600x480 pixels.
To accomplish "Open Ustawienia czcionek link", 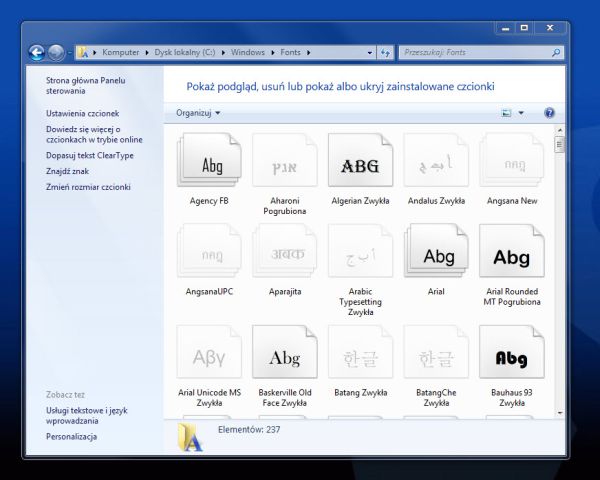I will (83, 113).
